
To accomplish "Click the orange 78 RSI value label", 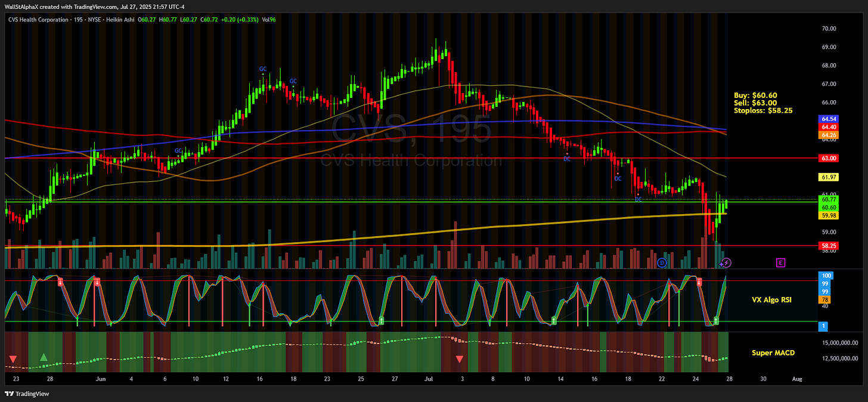I will 825,299.
